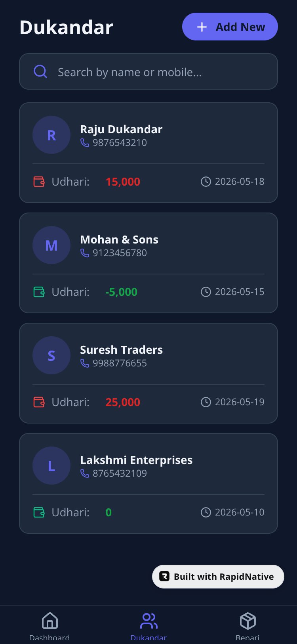Tap the R avatar circle for Raju
This screenshot has width=297, height=644.
point(51,135)
